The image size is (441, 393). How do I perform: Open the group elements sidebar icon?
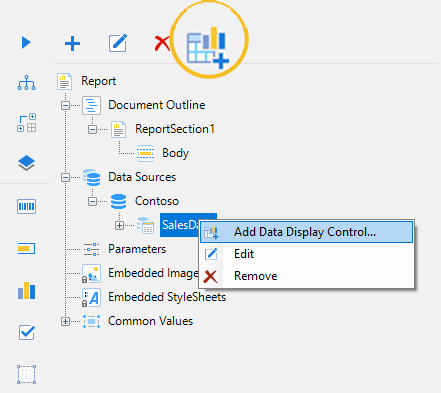(x=27, y=123)
